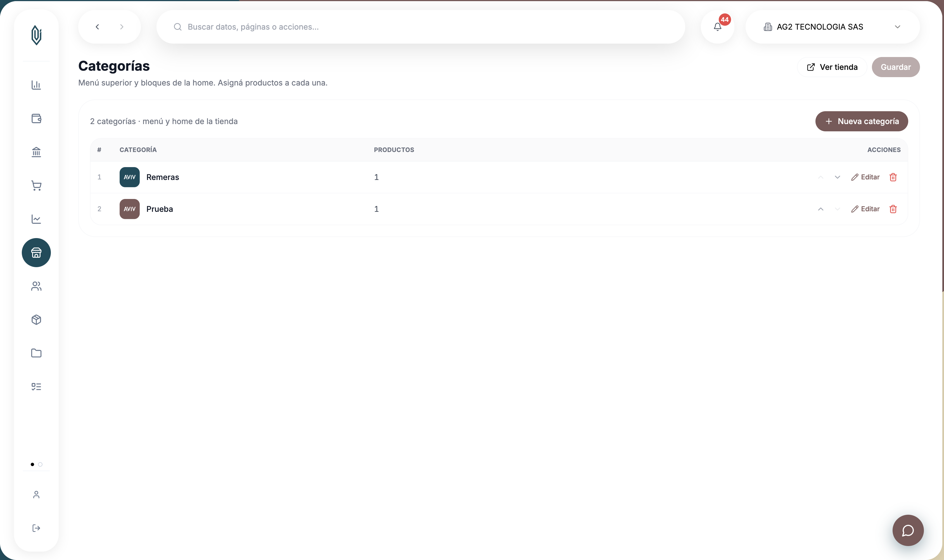Click the notifications bell with 44 badge

(x=717, y=27)
